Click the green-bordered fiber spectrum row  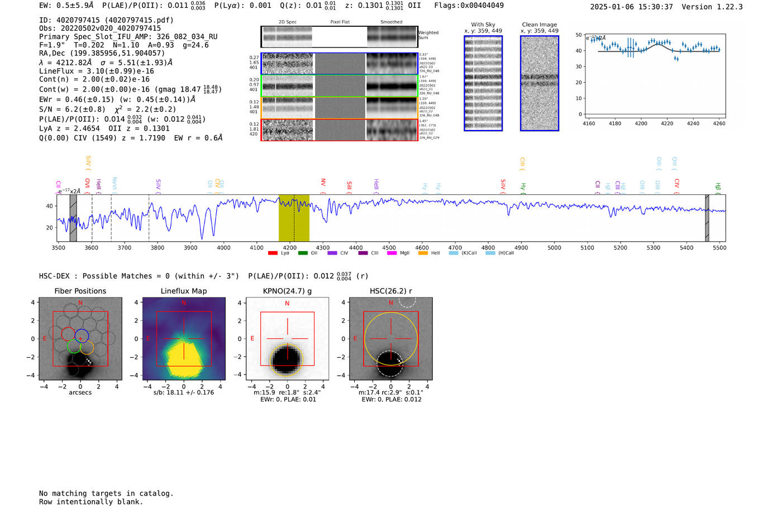(339, 85)
